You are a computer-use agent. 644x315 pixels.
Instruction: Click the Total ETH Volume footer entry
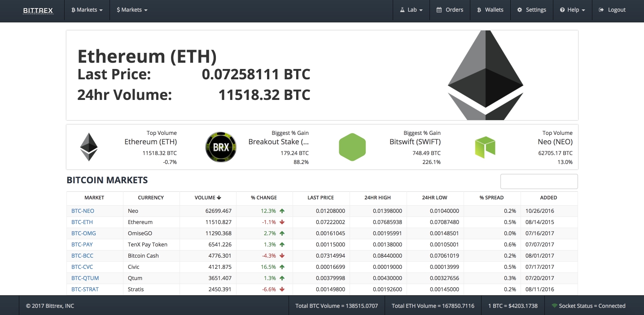433,306
